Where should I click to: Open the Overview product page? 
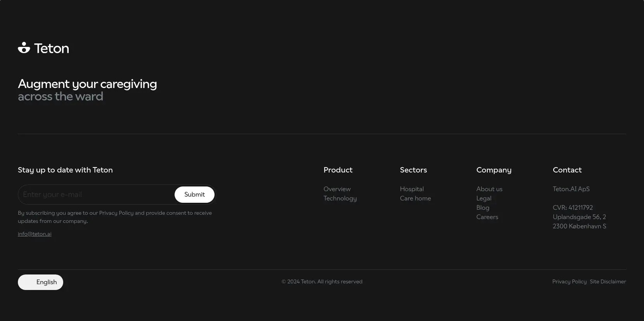tap(337, 189)
